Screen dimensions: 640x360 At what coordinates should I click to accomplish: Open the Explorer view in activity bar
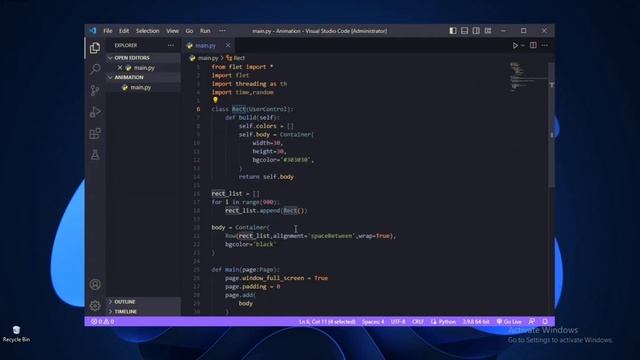[95, 48]
